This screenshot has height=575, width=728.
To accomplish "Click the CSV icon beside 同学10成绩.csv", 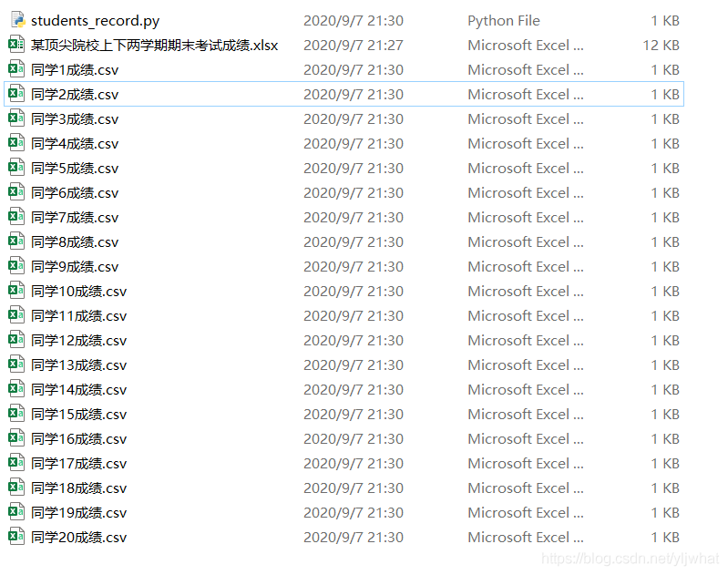I will click(16, 291).
